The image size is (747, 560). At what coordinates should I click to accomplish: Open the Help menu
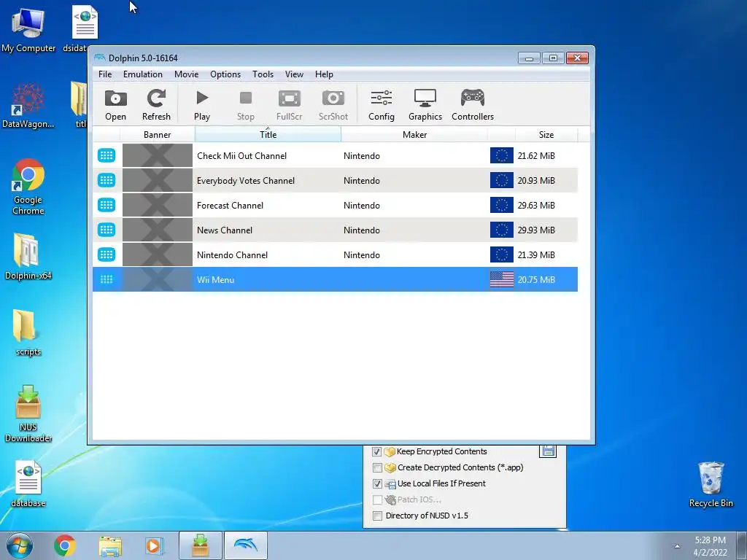pos(324,74)
